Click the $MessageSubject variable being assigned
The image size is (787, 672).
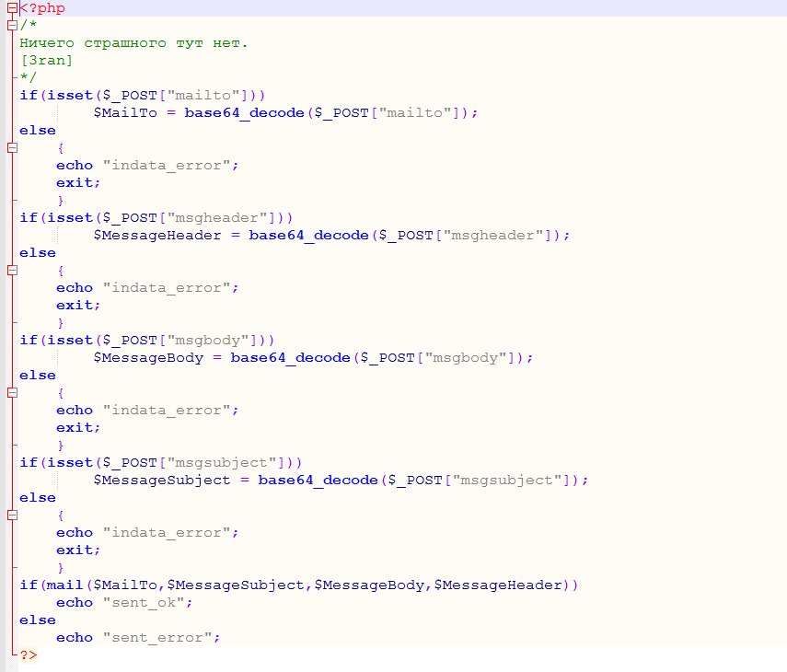pyautogui.click(x=162, y=481)
